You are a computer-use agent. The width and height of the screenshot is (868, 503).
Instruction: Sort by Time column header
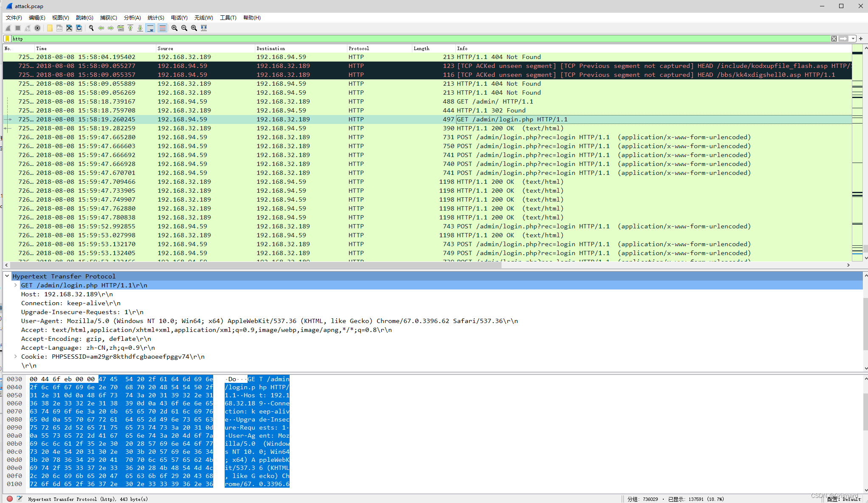[95, 48]
